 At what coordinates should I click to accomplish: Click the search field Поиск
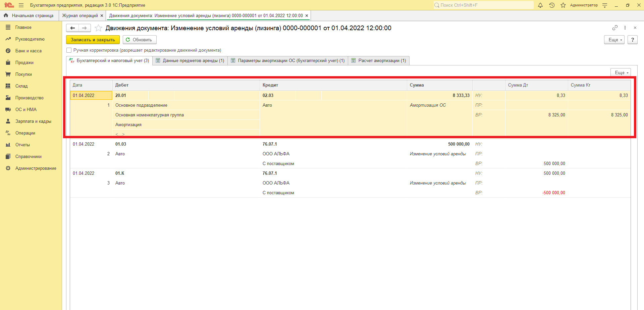pos(483,5)
